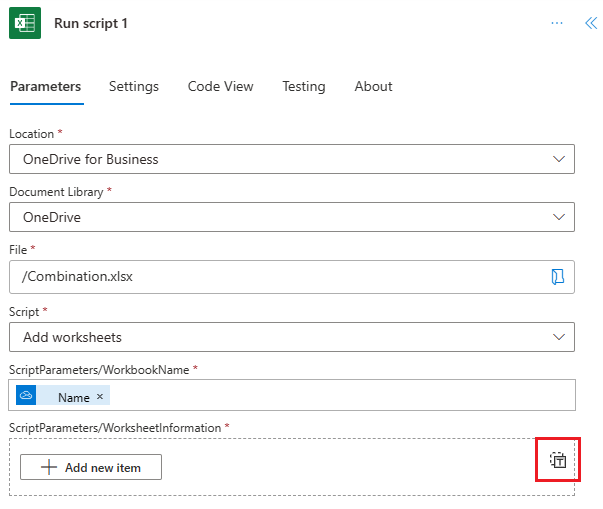Click the Add new item button

(x=91, y=467)
